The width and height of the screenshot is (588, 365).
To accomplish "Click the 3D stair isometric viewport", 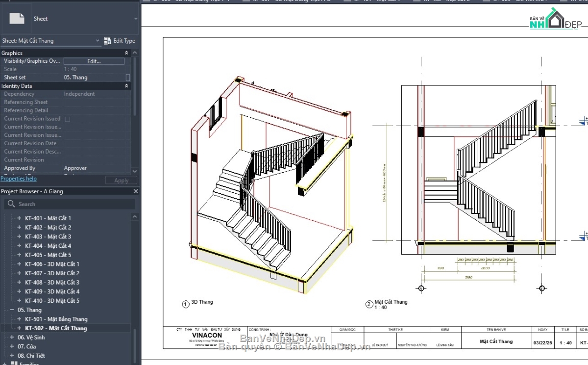I will click(x=271, y=185).
